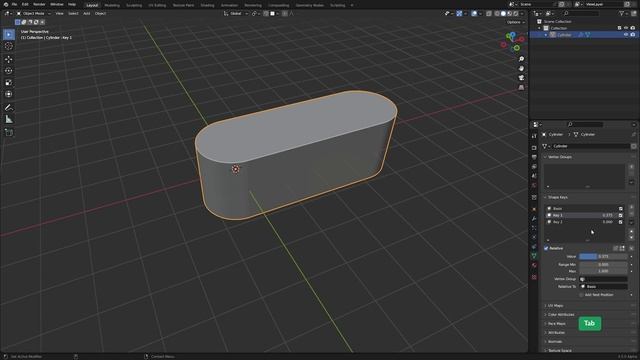
Task: Toggle viewport overlays button
Action: coord(474,13)
